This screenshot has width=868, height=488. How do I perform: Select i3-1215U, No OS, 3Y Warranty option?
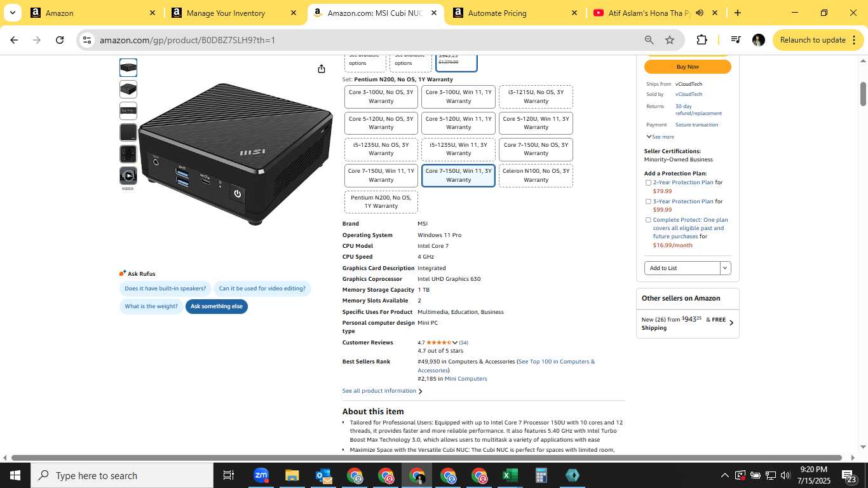[x=536, y=97]
